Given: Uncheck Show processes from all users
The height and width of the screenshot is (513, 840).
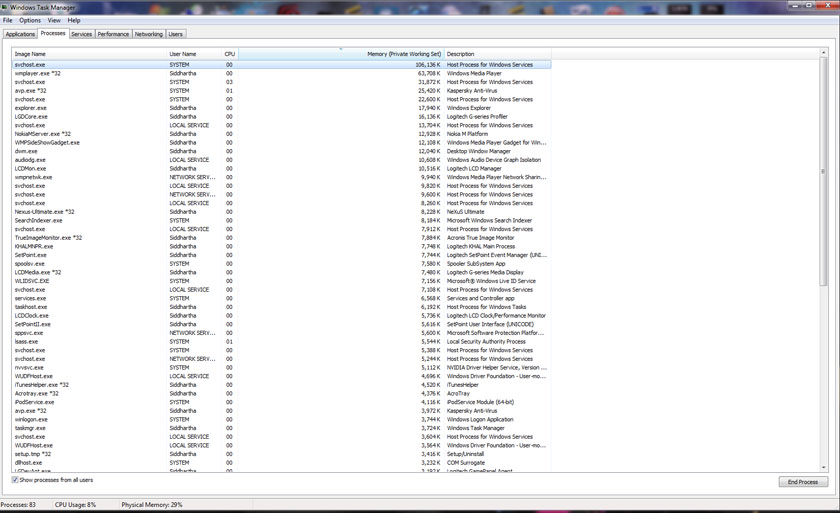Looking at the screenshot, I should click(15, 480).
